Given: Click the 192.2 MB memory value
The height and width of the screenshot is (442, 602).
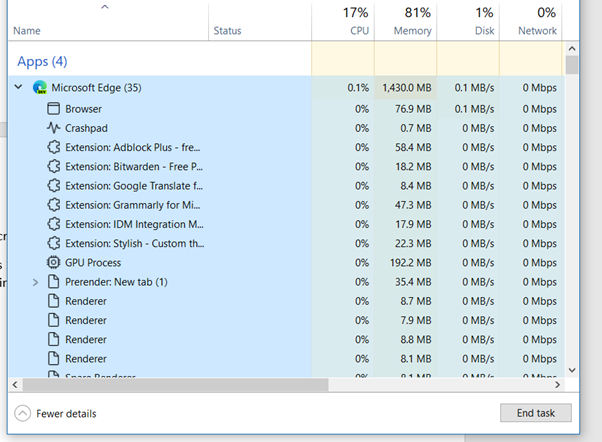Looking at the screenshot, I should (x=410, y=262).
